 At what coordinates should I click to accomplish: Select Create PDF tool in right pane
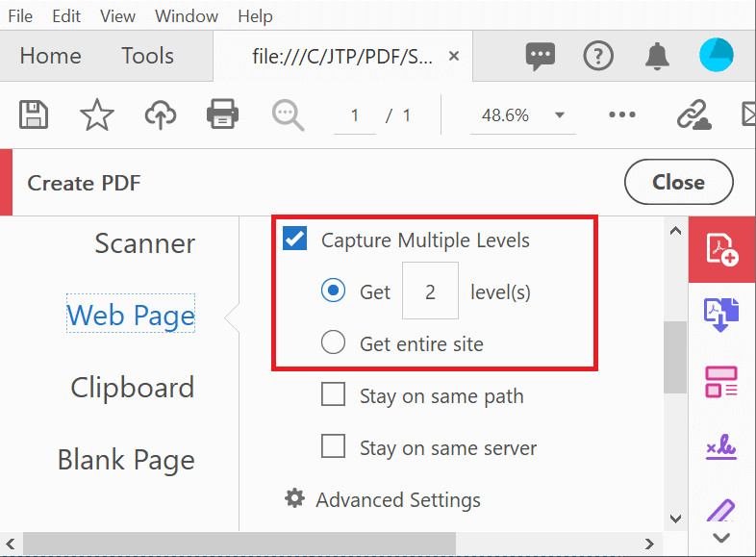(x=721, y=249)
